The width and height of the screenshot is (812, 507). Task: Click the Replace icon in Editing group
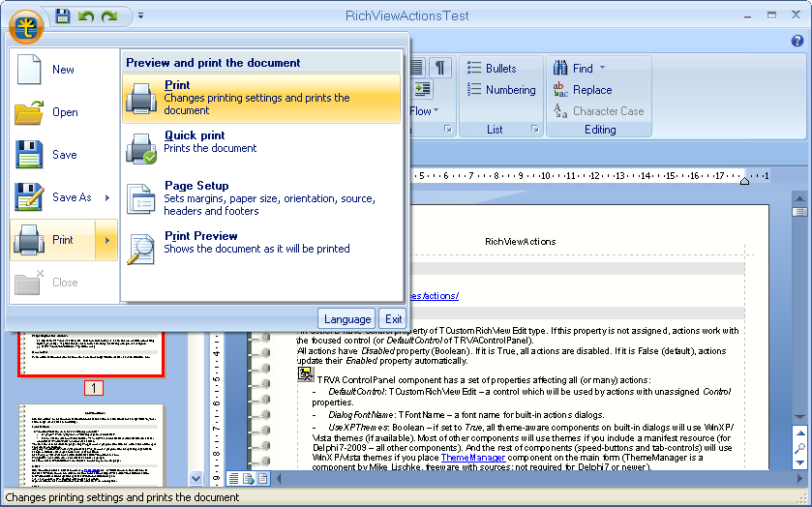pyautogui.click(x=560, y=90)
